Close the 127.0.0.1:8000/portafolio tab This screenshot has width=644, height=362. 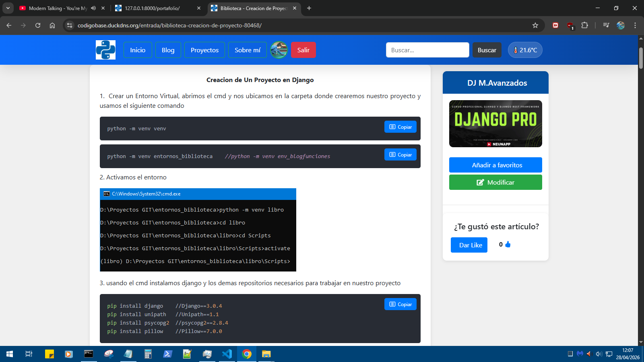point(199,8)
